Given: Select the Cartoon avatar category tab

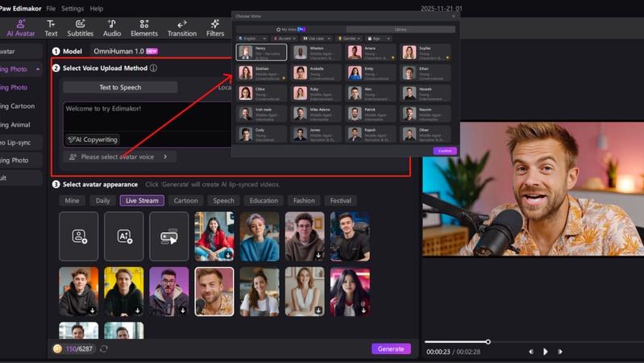Looking at the screenshot, I should tap(185, 201).
